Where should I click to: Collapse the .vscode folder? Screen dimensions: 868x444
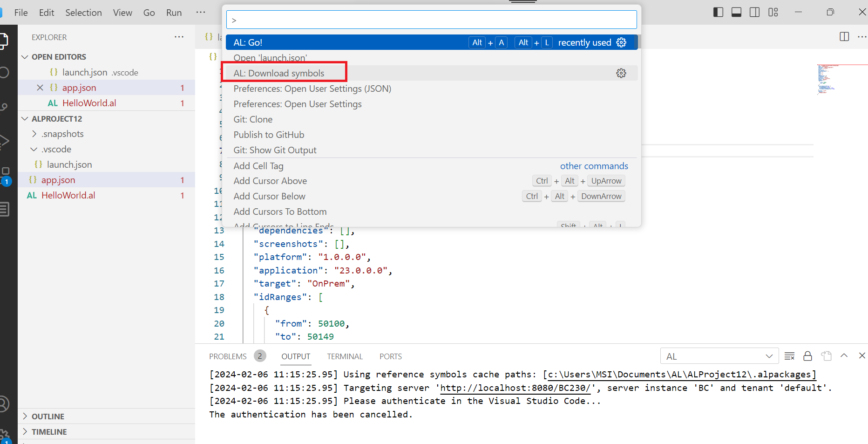coord(34,149)
